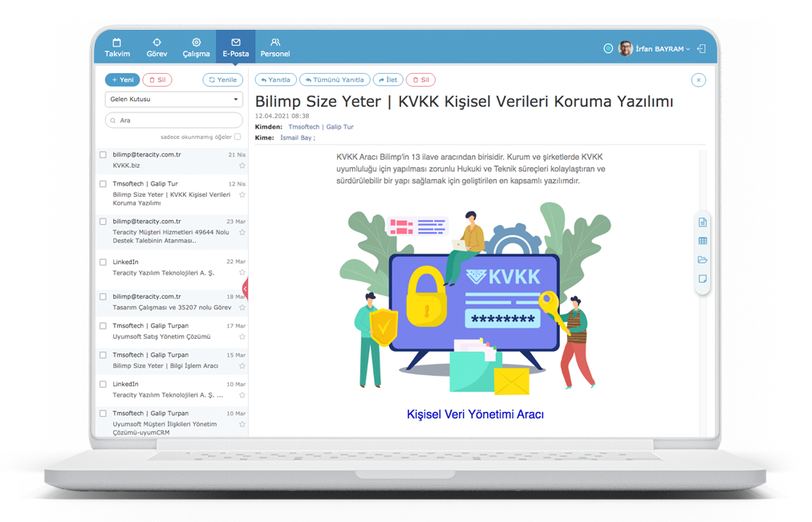Check the 17 Mar Galip Turpan email
The height and width of the screenshot is (522, 812).
pyautogui.click(x=103, y=326)
